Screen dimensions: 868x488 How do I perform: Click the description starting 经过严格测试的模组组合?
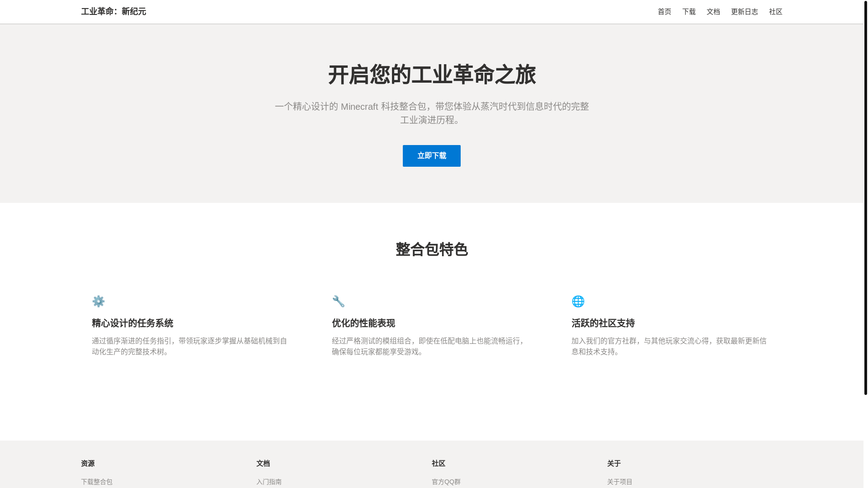click(429, 346)
